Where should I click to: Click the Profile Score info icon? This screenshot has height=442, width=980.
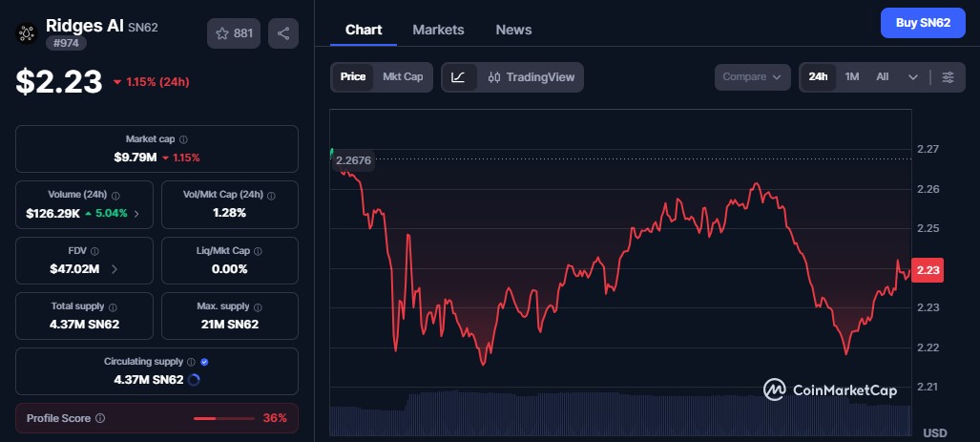(x=100, y=418)
